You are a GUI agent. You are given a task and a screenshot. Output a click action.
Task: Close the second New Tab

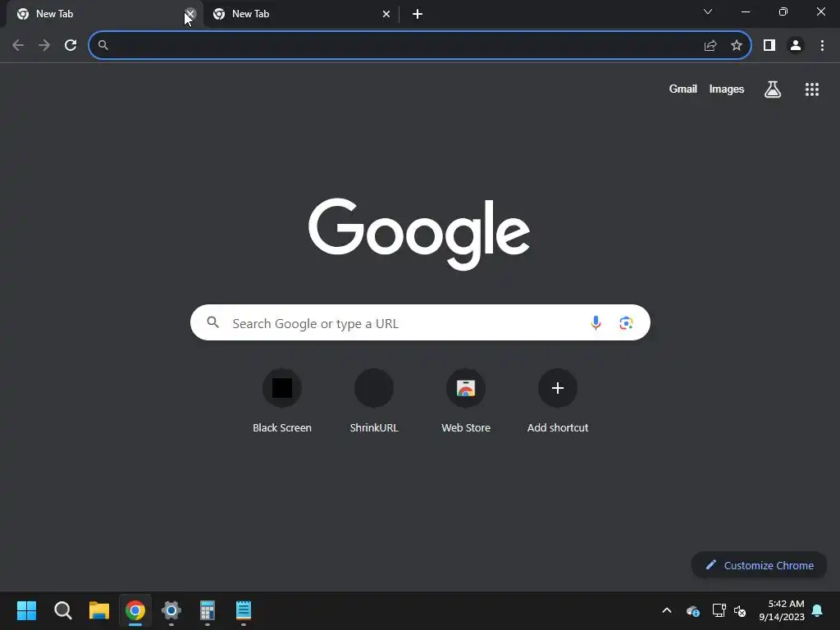(x=386, y=14)
